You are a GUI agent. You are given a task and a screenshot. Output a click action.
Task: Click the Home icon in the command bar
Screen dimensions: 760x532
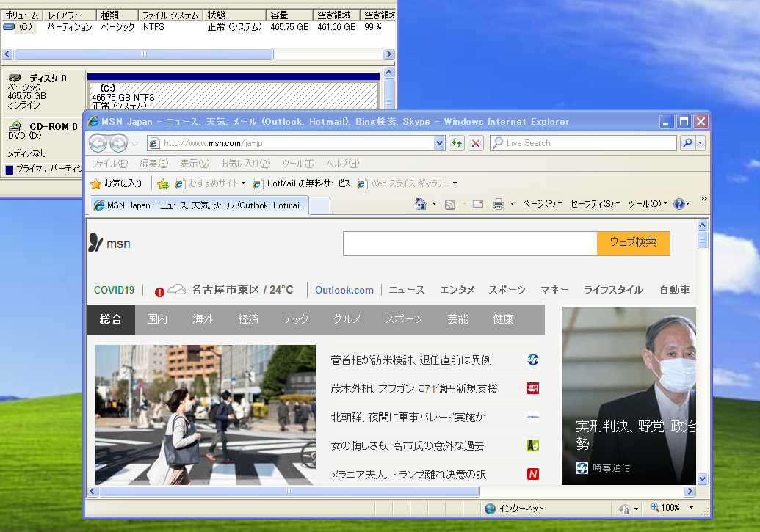tap(421, 204)
